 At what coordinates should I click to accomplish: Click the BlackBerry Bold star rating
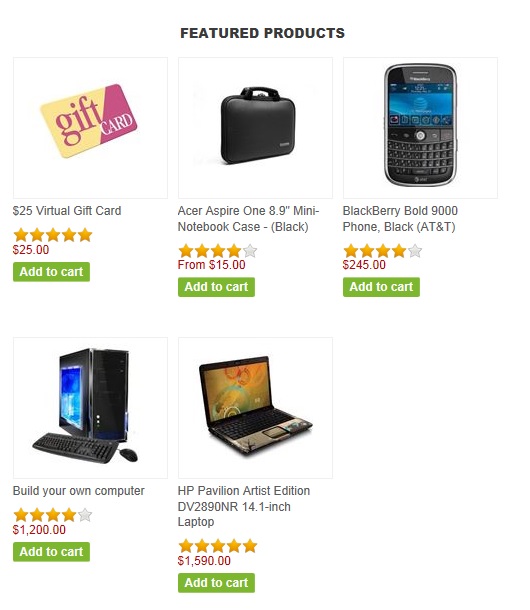[x=383, y=251]
